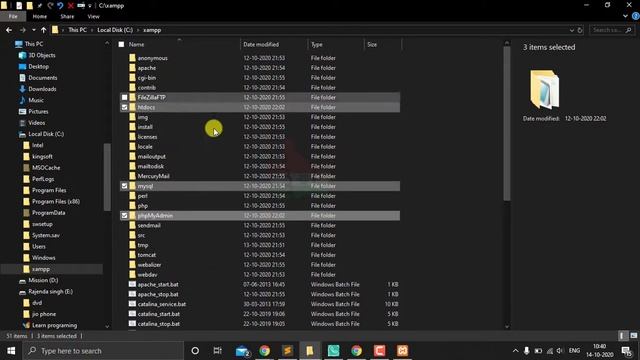Open Customize Quick Access Toolbar dropdown

(x=90, y=6)
